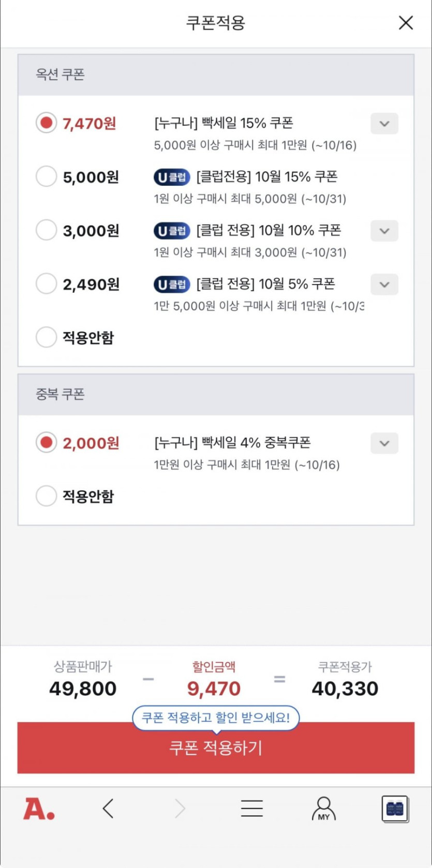Choose 적용안함 under 중복 쿠폰
Screen dimensions: 432x868
(x=46, y=496)
